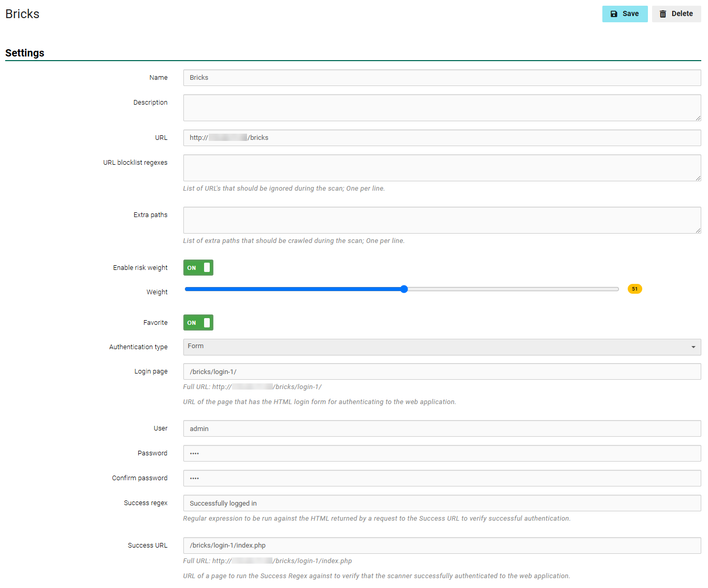Click the URL field with the bricks address
The width and height of the screenshot is (708, 588).
[441, 137]
